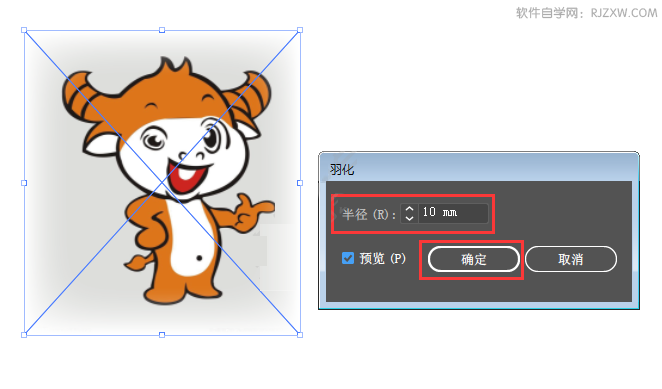Screen dimensions: 662x389
Task: Click the 预览 (P) checkbox label text
Action: point(383,258)
